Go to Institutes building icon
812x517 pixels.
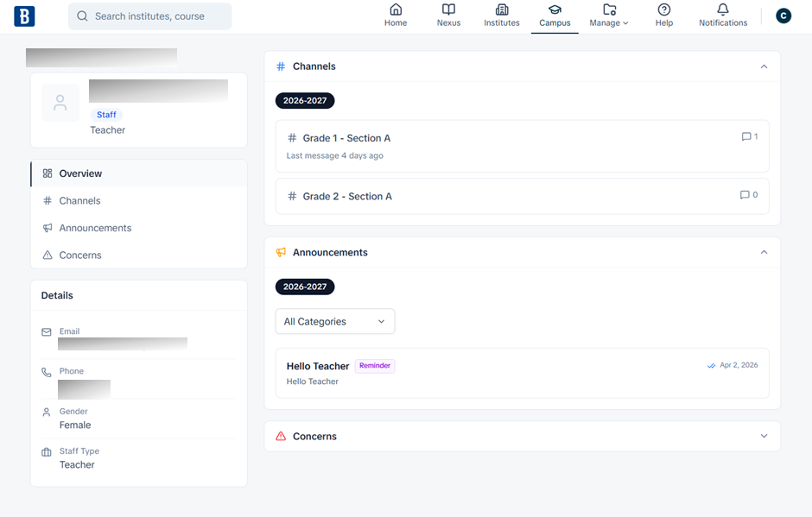click(502, 10)
